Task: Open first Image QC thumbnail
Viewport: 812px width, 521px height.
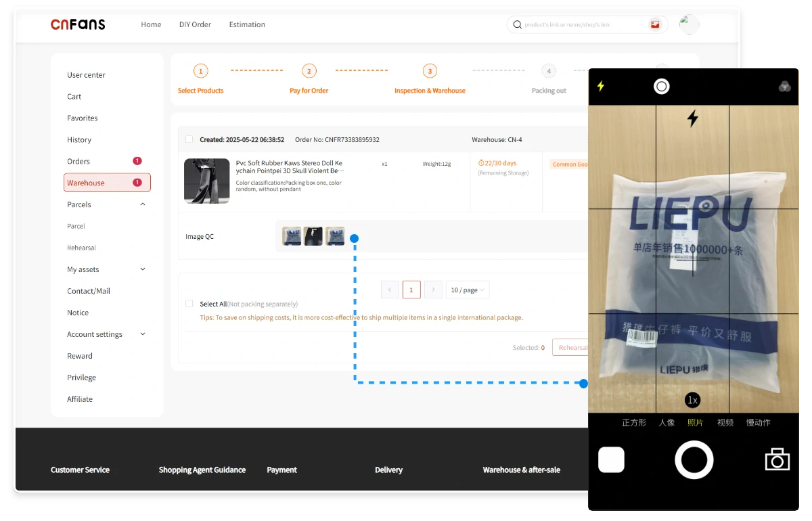Action: (x=292, y=236)
